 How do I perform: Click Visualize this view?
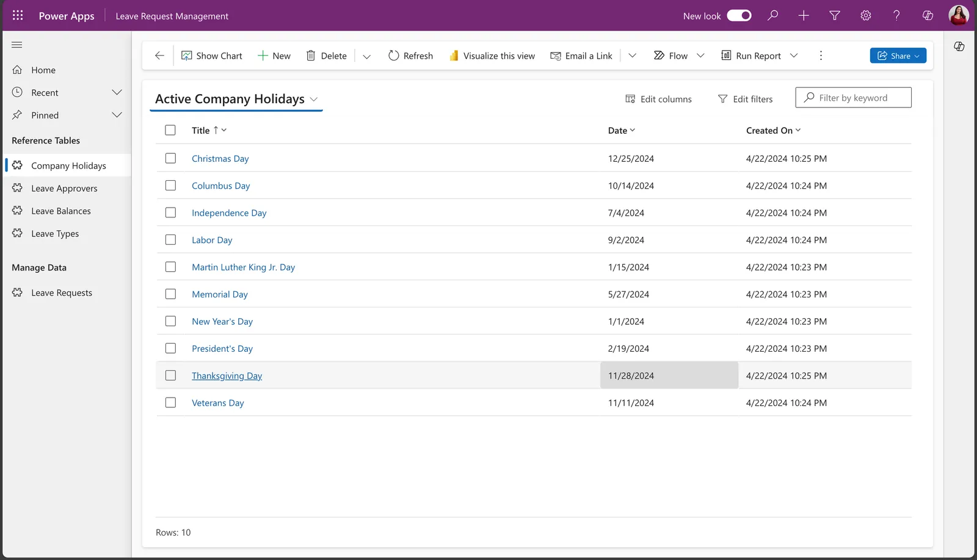tap(492, 56)
